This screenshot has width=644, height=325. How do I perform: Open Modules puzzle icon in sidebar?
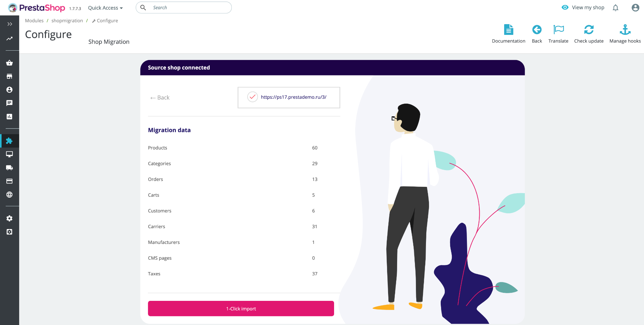9,141
